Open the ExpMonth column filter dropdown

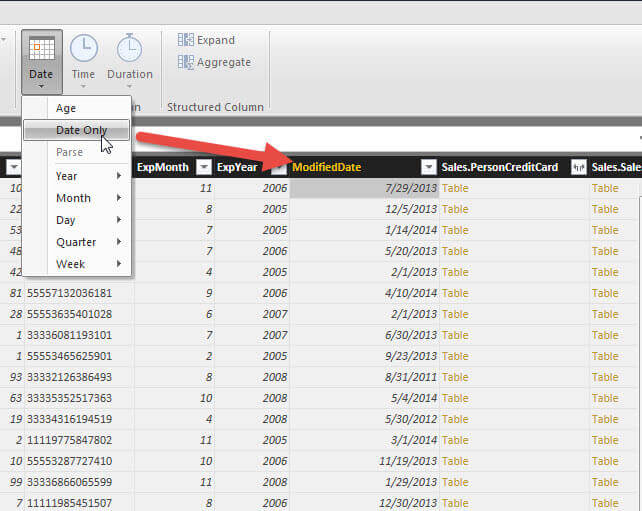[203, 167]
